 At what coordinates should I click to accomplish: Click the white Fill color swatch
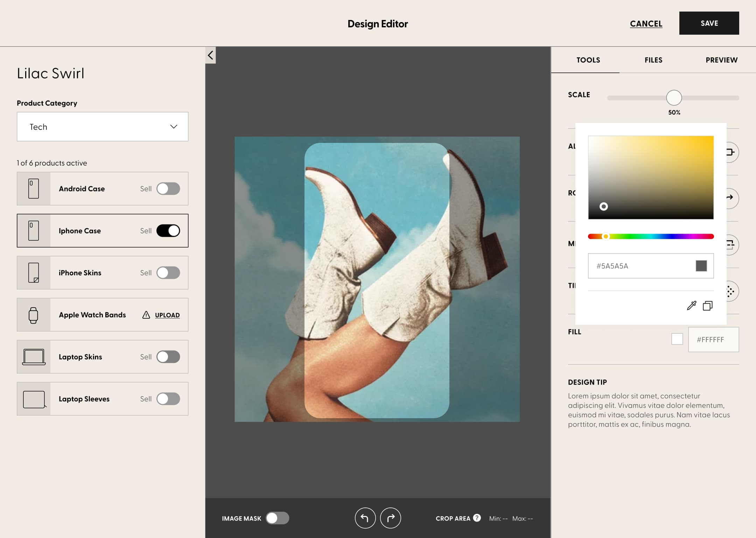click(x=677, y=339)
